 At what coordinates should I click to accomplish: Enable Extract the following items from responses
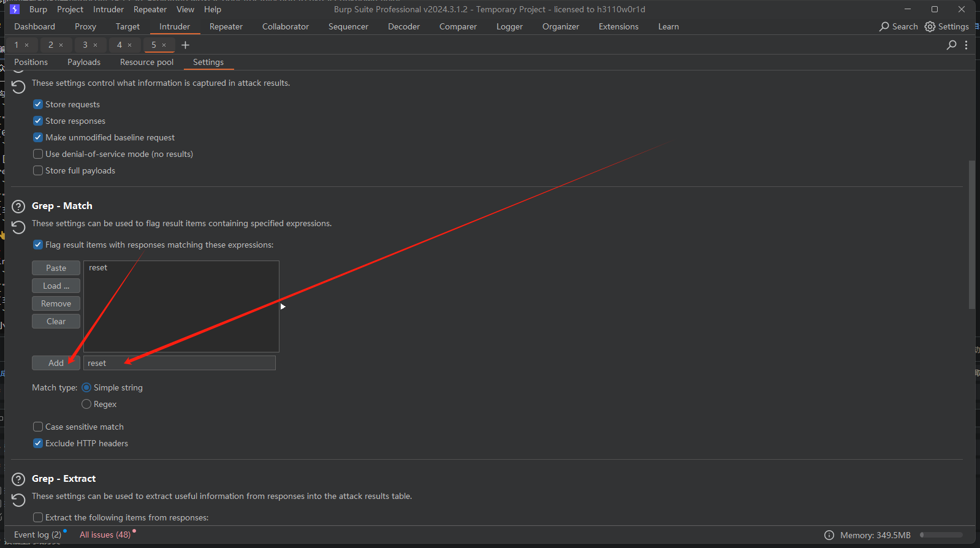click(x=38, y=517)
